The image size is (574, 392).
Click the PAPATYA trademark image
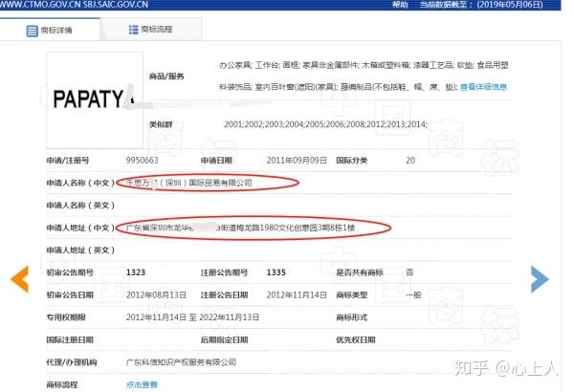[95, 99]
